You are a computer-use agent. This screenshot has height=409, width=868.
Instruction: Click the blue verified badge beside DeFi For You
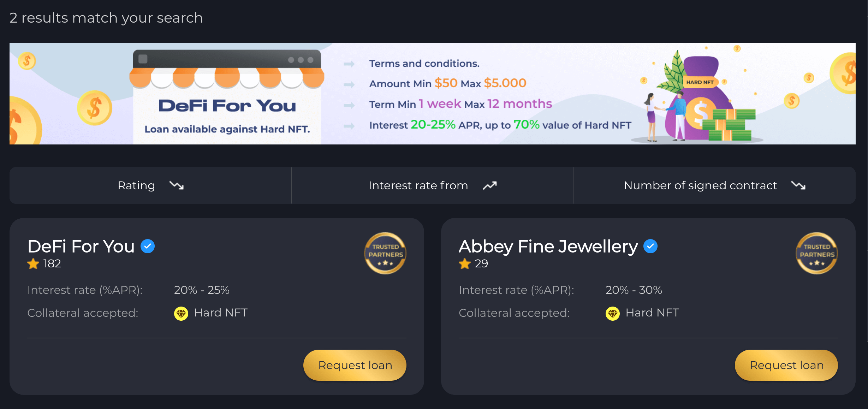[x=148, y=246]
